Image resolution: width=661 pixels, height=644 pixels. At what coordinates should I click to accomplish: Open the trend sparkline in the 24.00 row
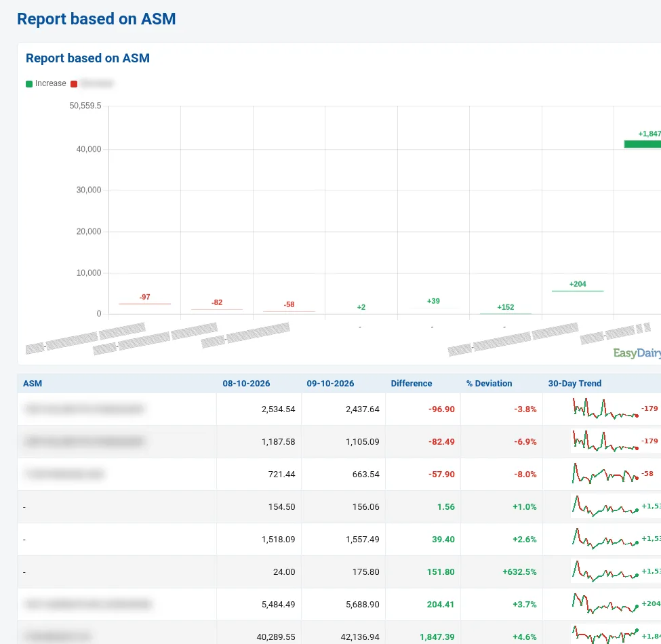tap(605, 571)
